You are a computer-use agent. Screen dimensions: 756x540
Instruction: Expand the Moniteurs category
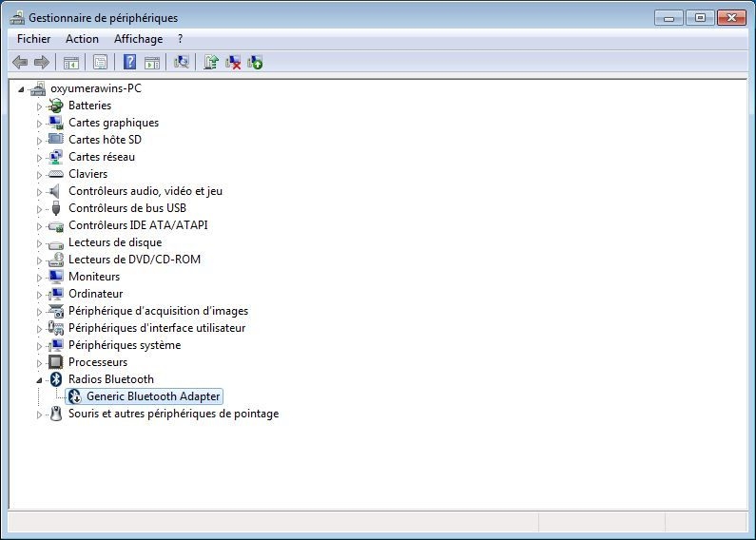[x=39, y=278]
